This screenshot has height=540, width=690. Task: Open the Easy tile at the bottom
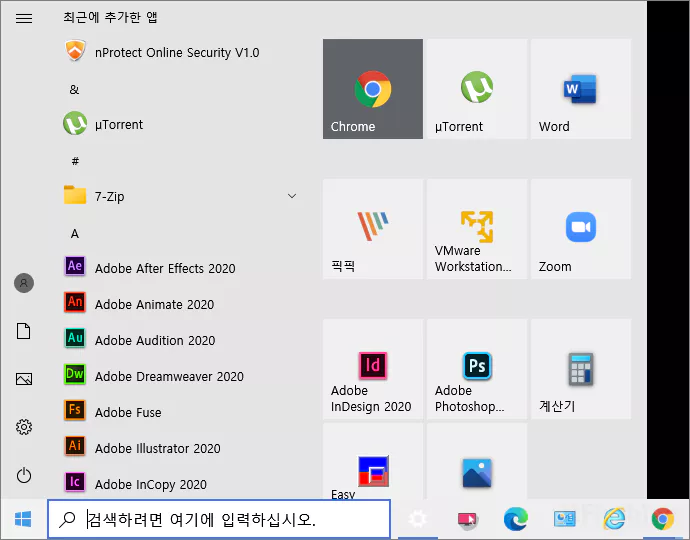pyautogui.click(x=373, y=461)
